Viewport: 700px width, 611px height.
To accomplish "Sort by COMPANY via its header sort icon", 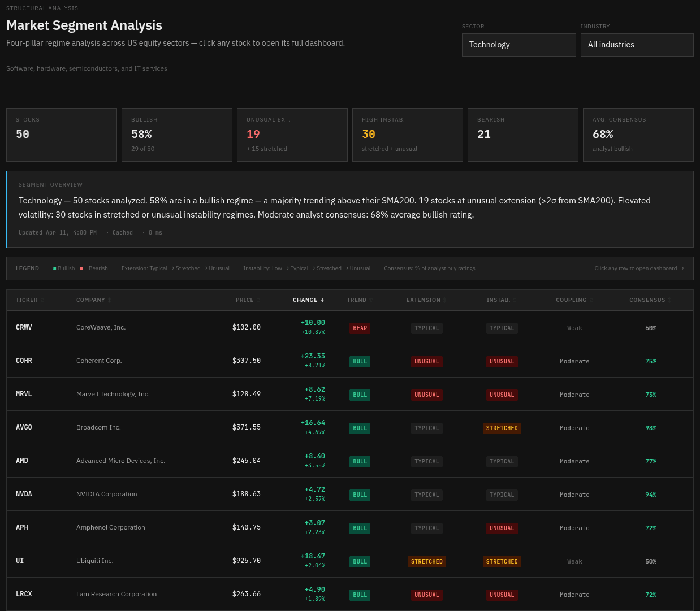I will 109,300.
